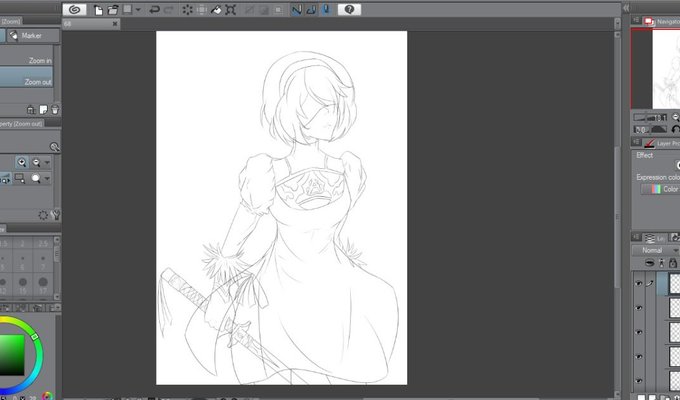Expand the save options arrow
Image resolution: width=680 pixels, height=400 pixels.
point(138,10)
